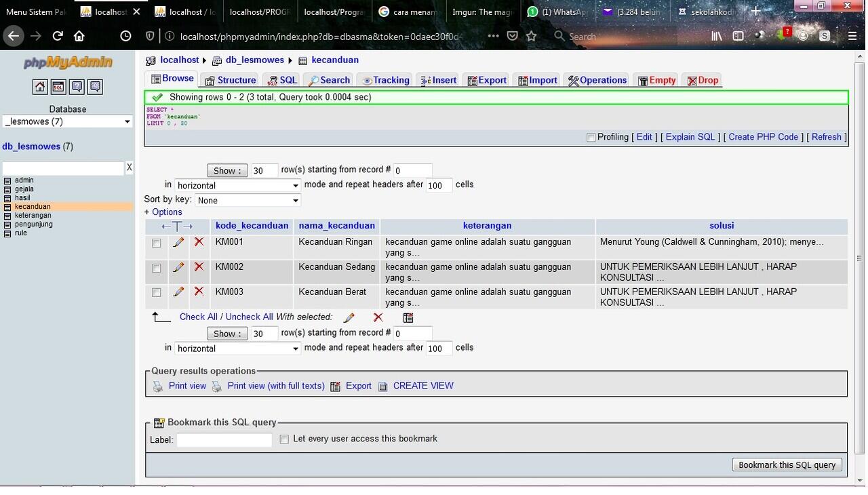This screenshot has height=495, width=868.
Task: Clear table filter with X button
Action: [129, 167]
